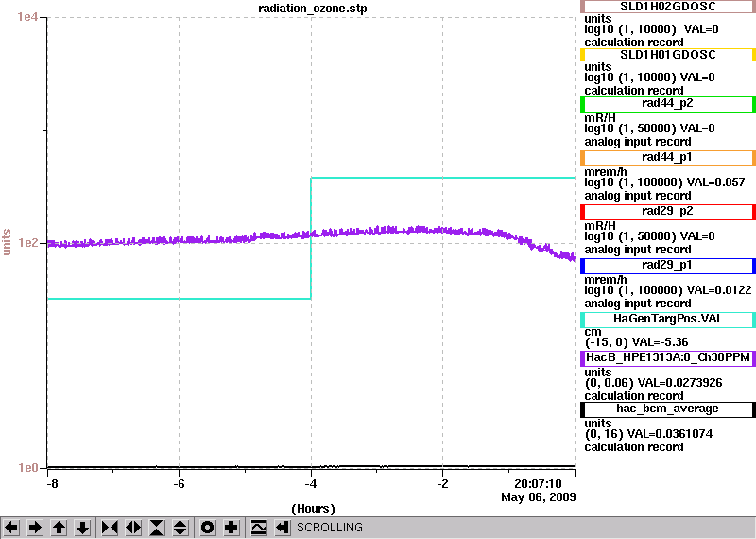
Task: Click the circle (auto-scale) toolbar icon
Action: pyautogui.click(x=208, y=528)
